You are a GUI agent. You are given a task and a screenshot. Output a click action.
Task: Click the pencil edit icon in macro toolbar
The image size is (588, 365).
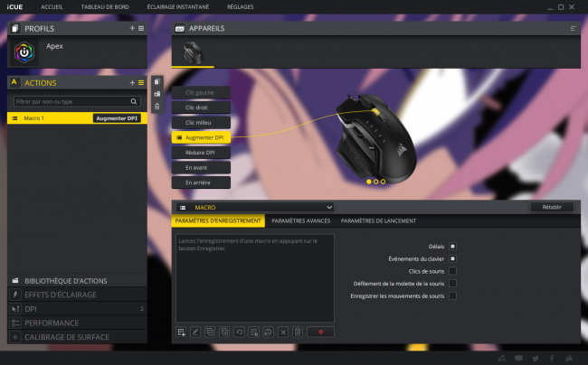click(x=195, y=332)
